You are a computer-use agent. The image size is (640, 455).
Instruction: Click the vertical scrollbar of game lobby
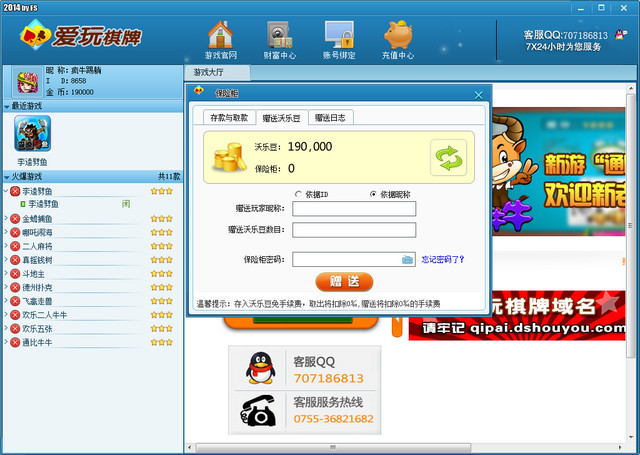(x=631, y=225)
